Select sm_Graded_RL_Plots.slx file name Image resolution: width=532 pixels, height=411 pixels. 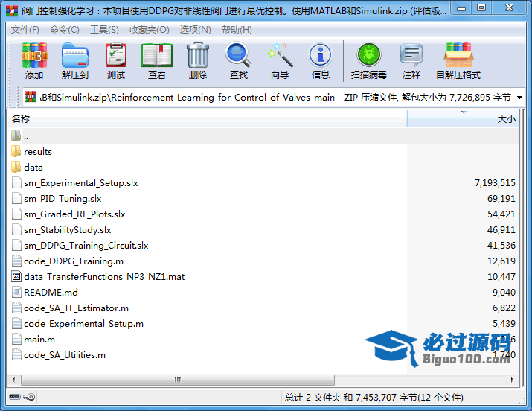(x=74, y=214)
